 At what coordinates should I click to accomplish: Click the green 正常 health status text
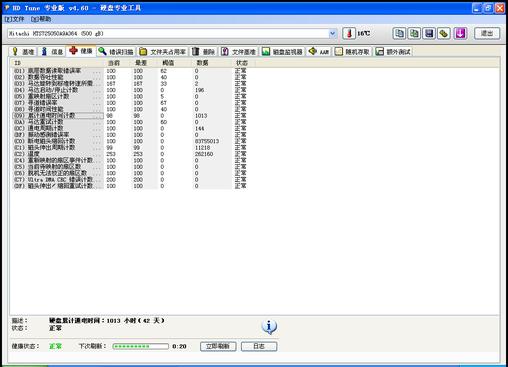[55, 346]
